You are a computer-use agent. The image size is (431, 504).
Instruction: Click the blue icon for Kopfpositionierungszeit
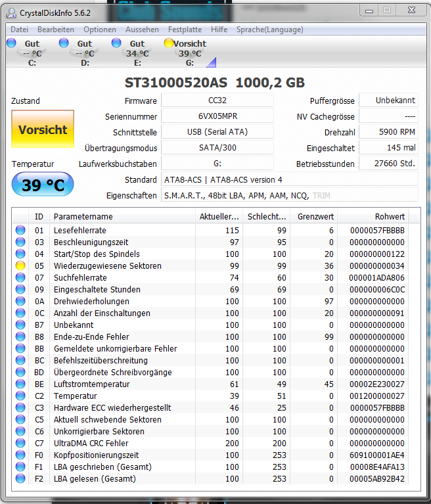click(20, 455)
